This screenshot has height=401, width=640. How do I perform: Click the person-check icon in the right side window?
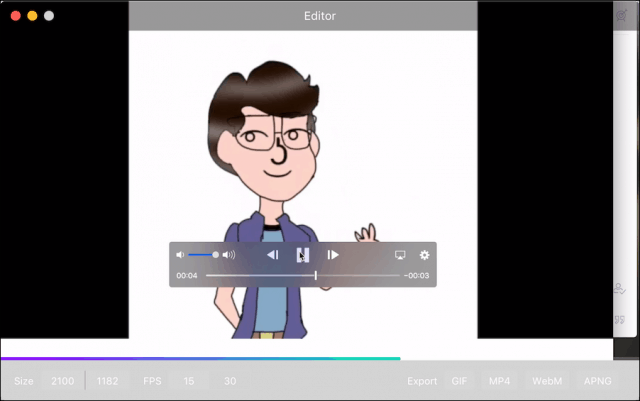coord(620,289)
